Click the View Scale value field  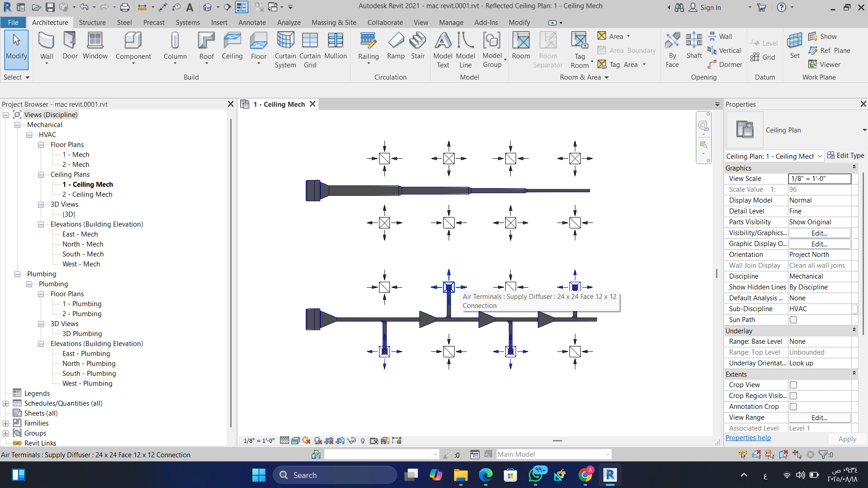[820, 179]
